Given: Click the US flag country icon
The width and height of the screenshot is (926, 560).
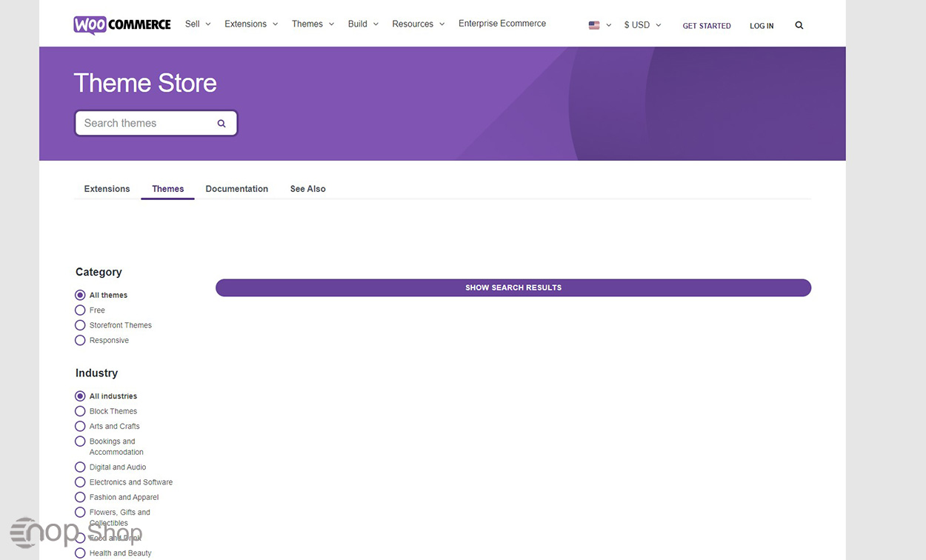Looking at the screenshot, I should (x=594, y=25).
